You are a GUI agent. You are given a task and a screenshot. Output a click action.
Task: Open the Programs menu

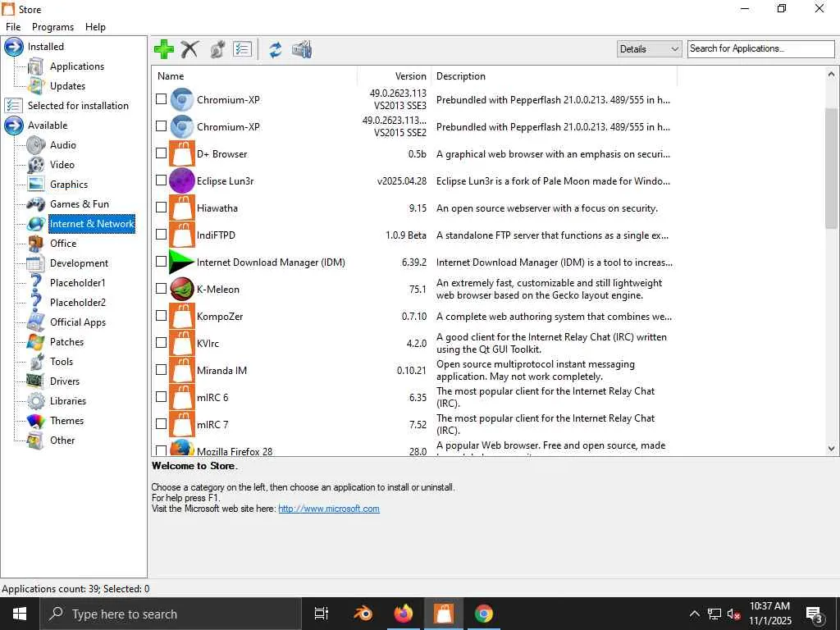(52, 27)
